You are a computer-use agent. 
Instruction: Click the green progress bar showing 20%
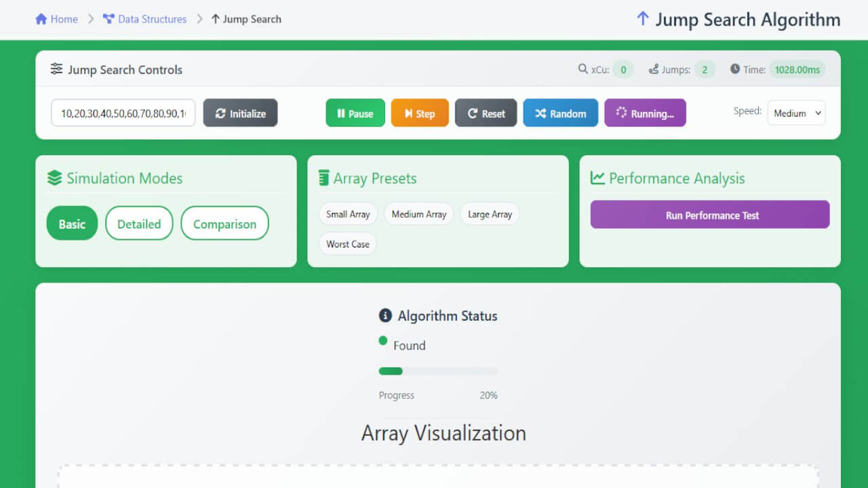pos(391,371)
